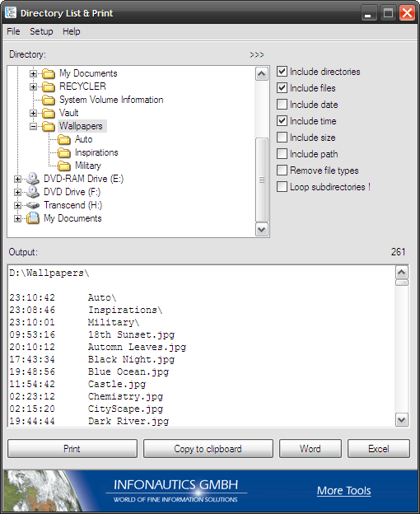Click the Wallpapers folder icon

[x=49, y=126]
